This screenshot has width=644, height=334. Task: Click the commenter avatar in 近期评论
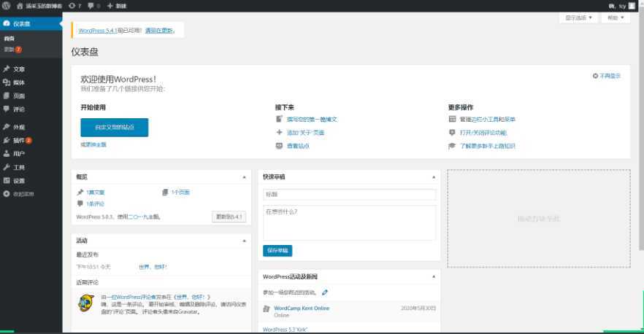[x=86, y=303]
